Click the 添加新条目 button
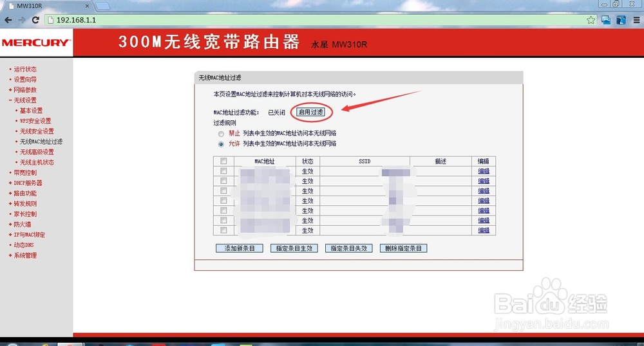Screen dimensions: 644x346 (x=240, y=248)
